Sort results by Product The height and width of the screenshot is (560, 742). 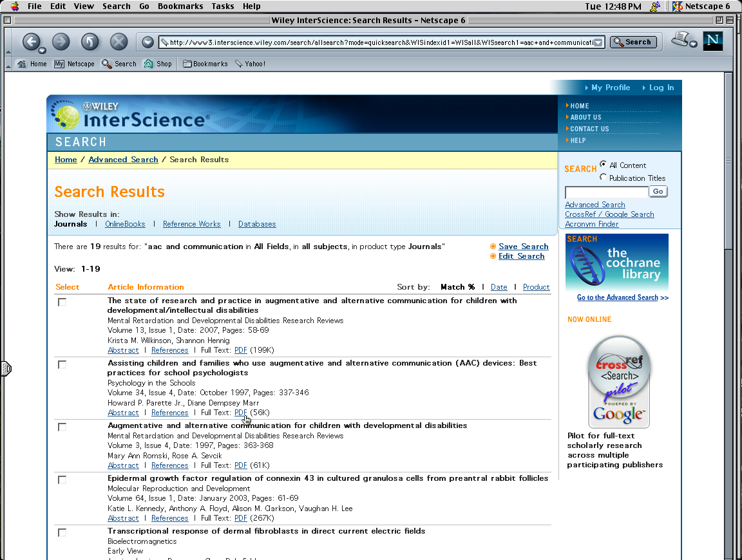coord(536,287)
